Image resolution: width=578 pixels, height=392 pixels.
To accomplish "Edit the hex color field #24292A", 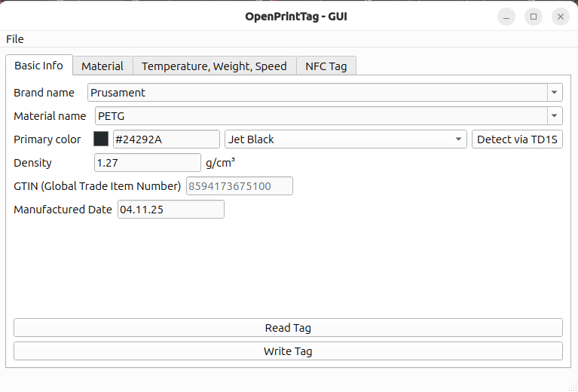I will [x=167, y=139].
